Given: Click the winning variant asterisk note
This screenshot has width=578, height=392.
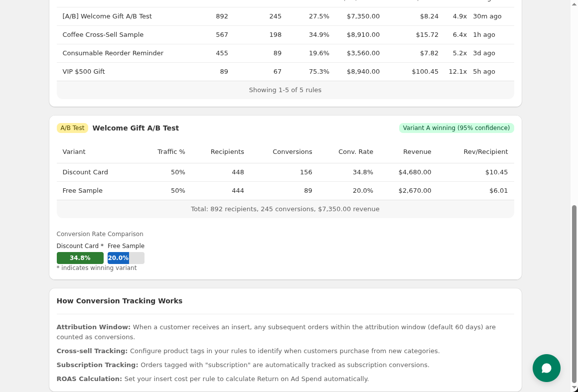Looking at the screenshot, I should click(x=97, y=268).
